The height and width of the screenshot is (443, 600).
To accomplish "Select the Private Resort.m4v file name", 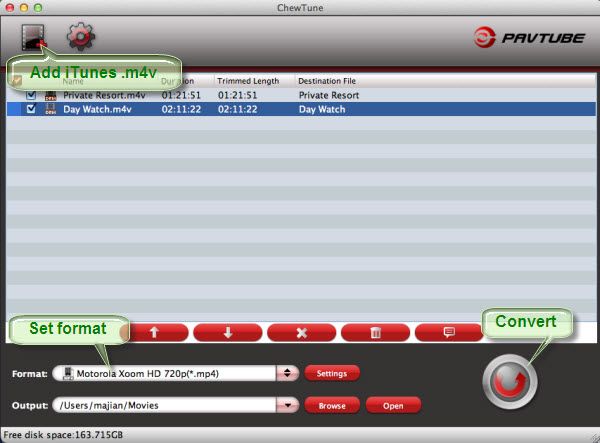I will coord(104,95).
